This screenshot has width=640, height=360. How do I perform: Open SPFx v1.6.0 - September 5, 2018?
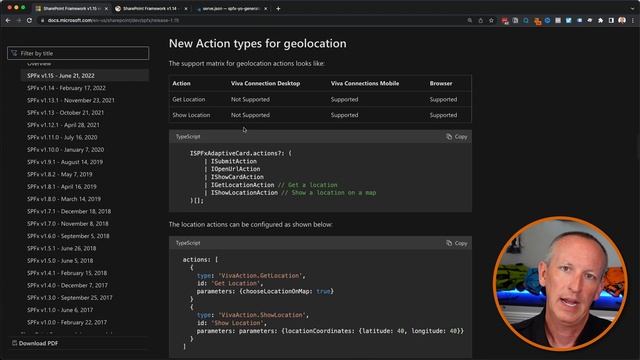[x=68, y=236]
